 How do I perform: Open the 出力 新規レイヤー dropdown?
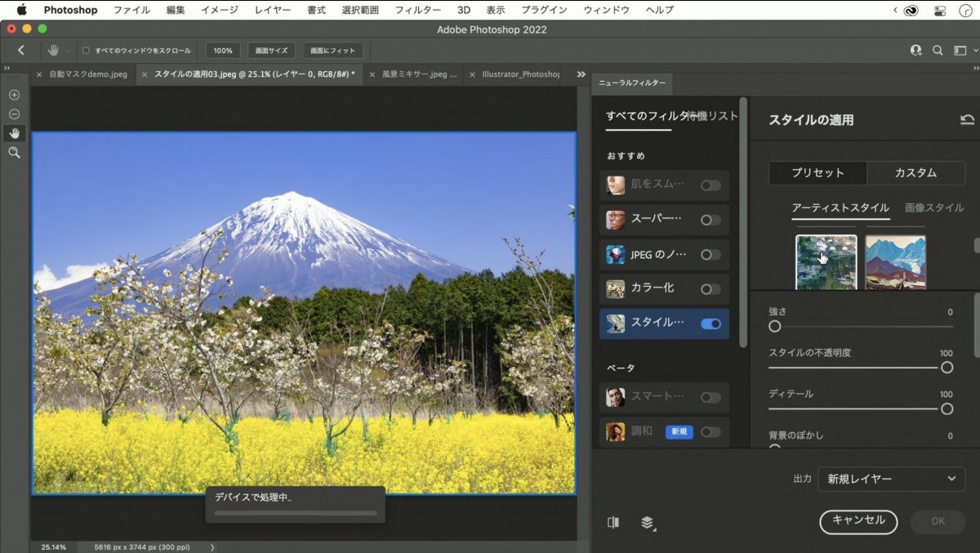(x=890, y=479)
